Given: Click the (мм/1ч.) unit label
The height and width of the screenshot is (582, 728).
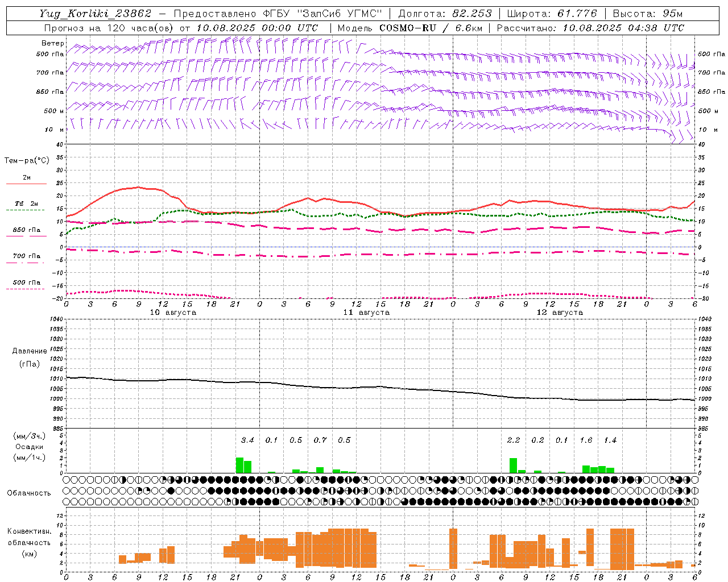Looking at the screenshot, I should click(x=29, y=458).
